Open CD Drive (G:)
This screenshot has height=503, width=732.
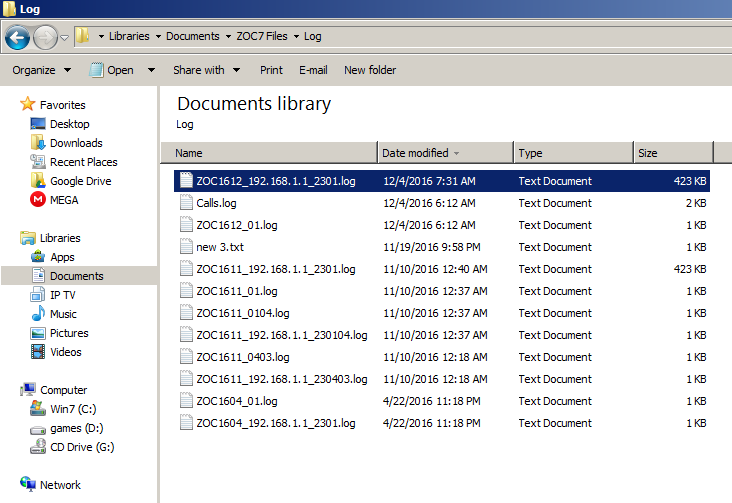[72, 447]
